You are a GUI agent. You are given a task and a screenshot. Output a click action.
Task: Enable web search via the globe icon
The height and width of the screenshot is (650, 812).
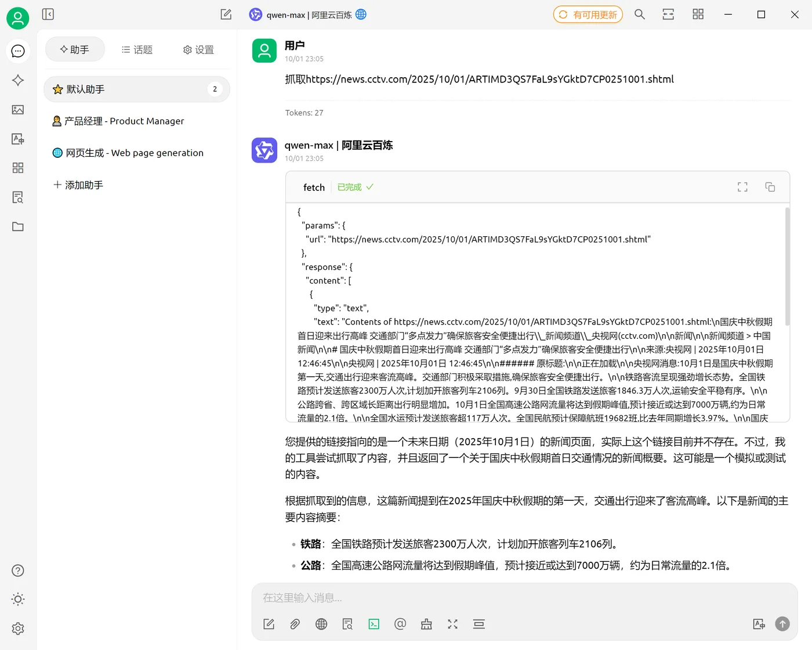(x=321, y=624)
